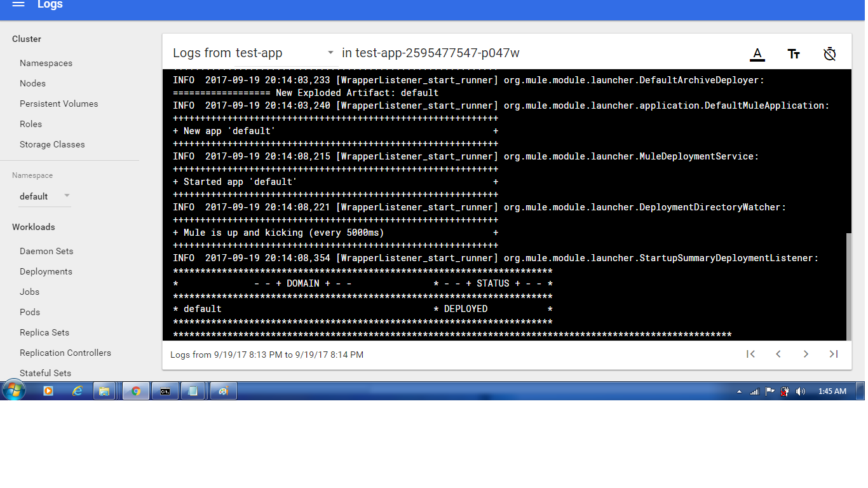Click the Namespace label above the dropdown
Image resolution: width=868 pixels, height=488 pixels.
[x=32, y=175]
